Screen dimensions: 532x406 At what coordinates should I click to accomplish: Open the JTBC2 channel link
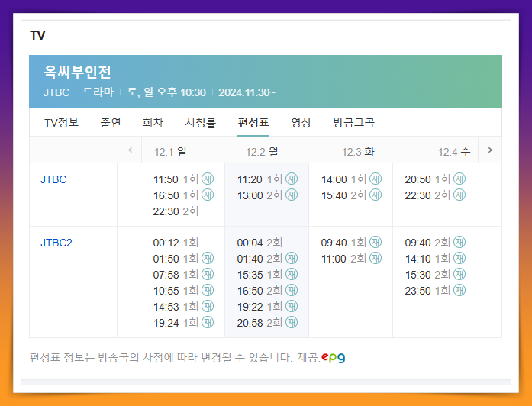click(56, 243)
